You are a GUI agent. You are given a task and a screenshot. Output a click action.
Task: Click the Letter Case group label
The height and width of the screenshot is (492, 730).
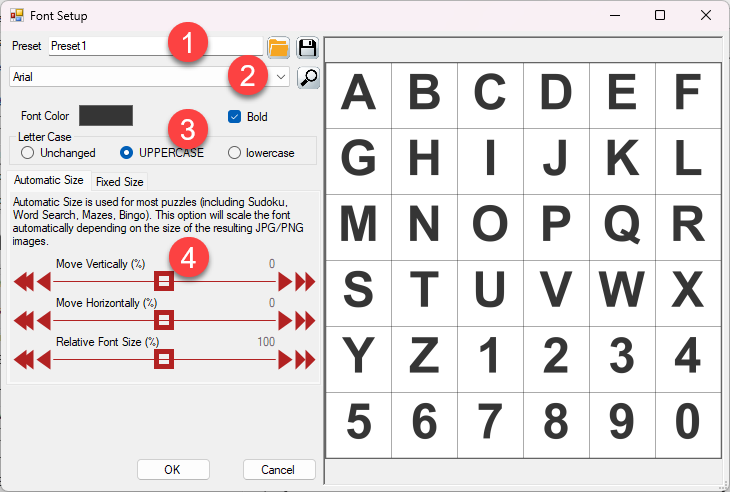(45, 137)
